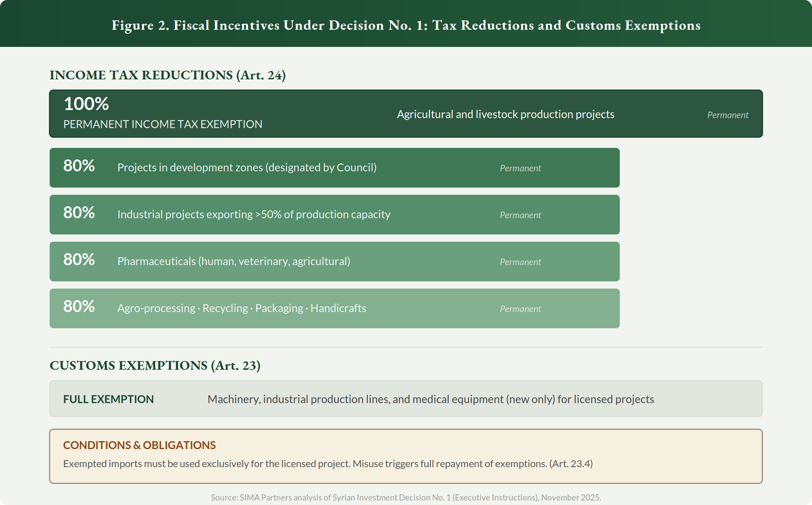The width and height of the screenshot is (812, 505).
Task: Click the Figure 2 title heading
Action: pyautogui.click(x=406, y=25)
